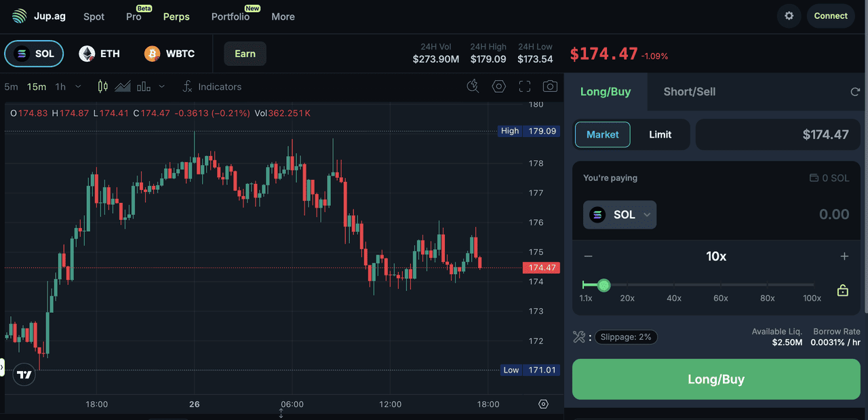Set chart interval to 15m

tap(37, 87)
